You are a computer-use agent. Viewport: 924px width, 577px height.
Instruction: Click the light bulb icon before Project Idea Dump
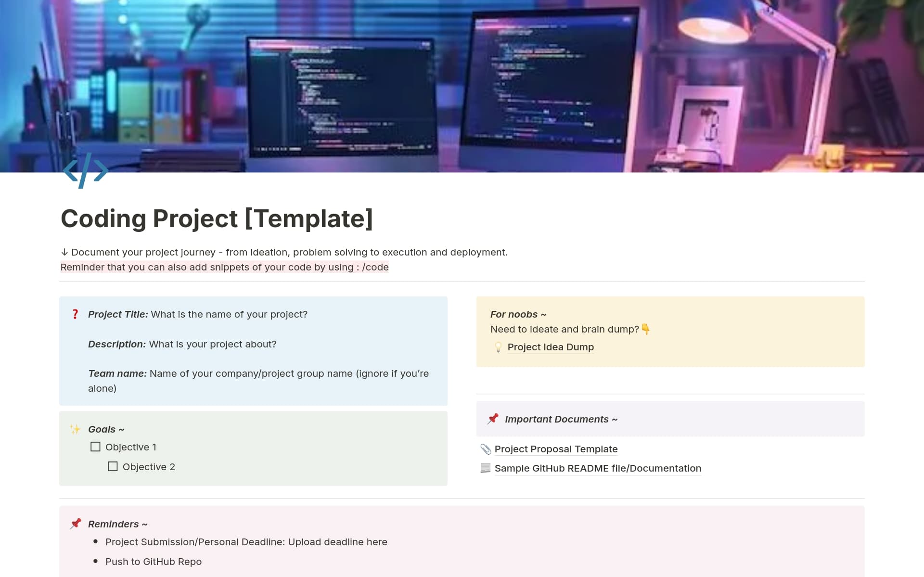point(499,346)
